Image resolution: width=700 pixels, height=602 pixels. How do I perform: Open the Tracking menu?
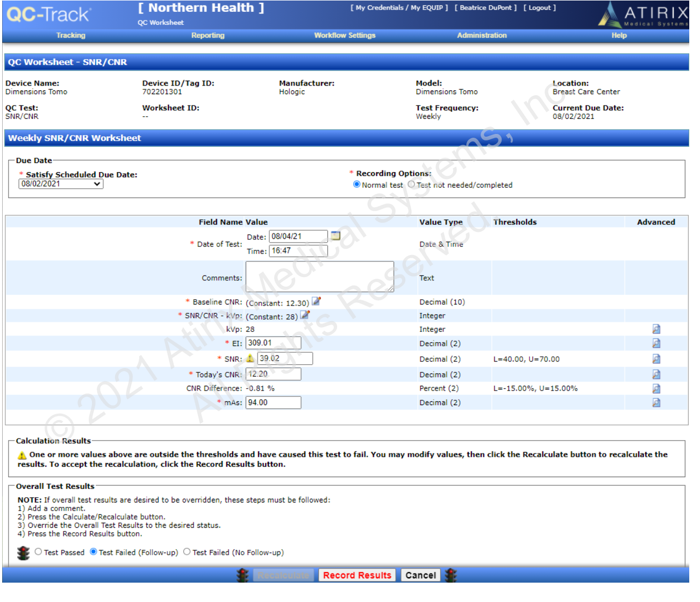tap(71, 36)
